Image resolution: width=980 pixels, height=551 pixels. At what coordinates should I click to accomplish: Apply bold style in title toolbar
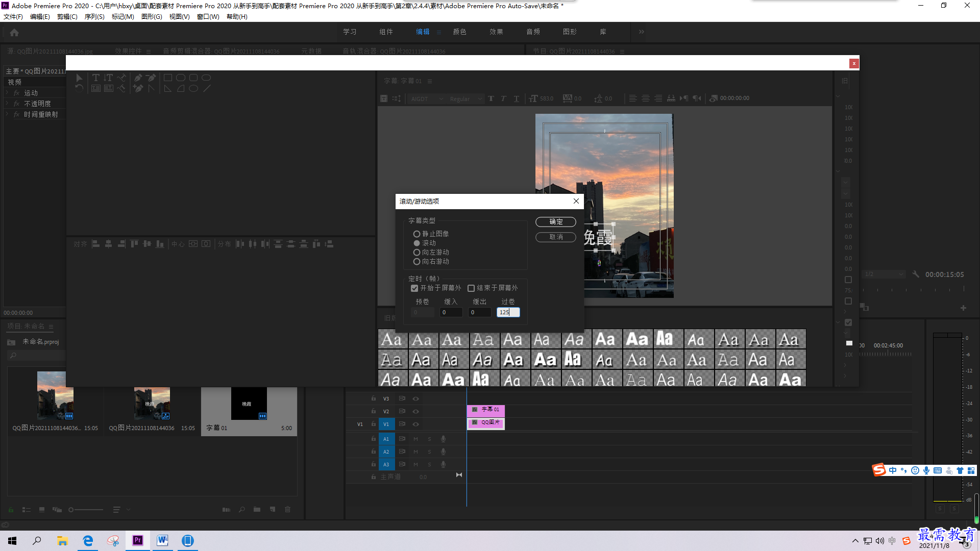491,98
